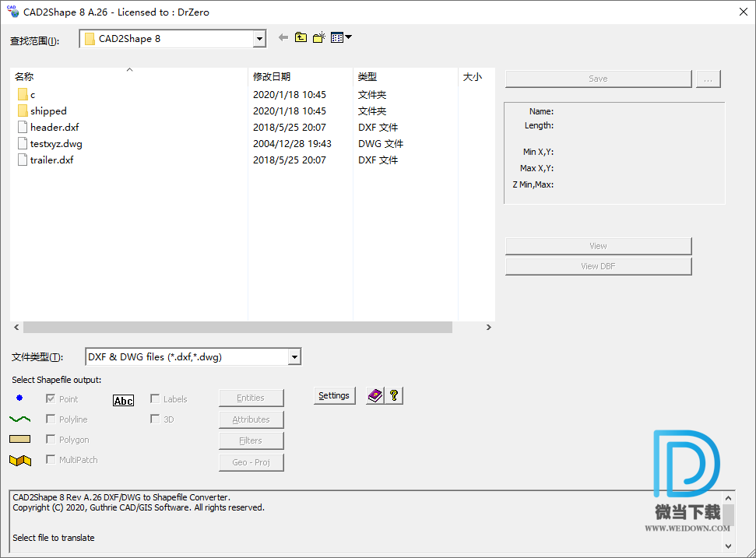Viewport: 756px width, 558px height.
Task: Select the header.dxf file icon
Action: click(x=22, y=127)
